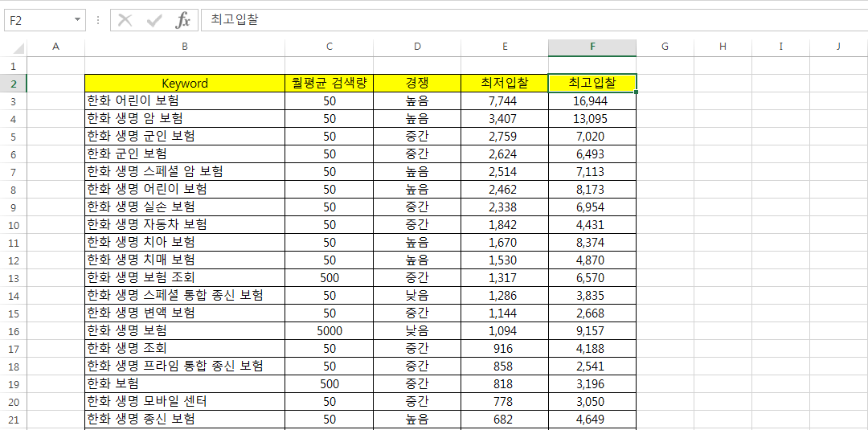
Task: Select cell 한화 생명 변액 보험
Action: tap(185, 313)
